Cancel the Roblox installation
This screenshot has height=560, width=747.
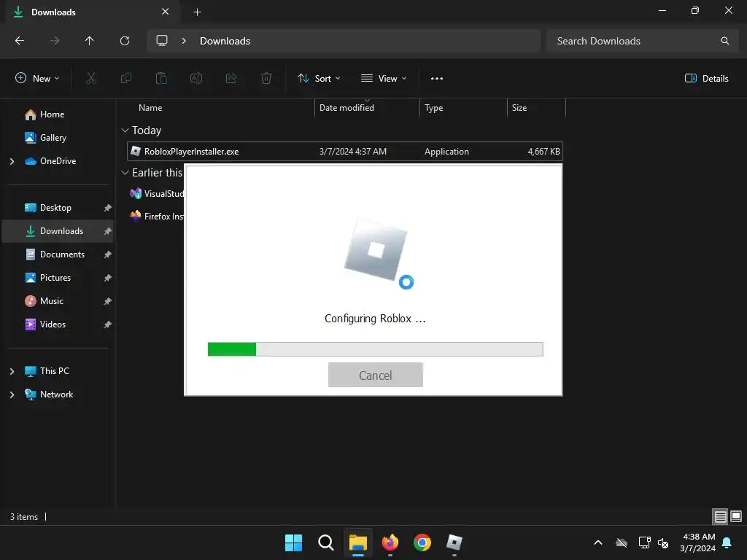[x=376, y=376]
